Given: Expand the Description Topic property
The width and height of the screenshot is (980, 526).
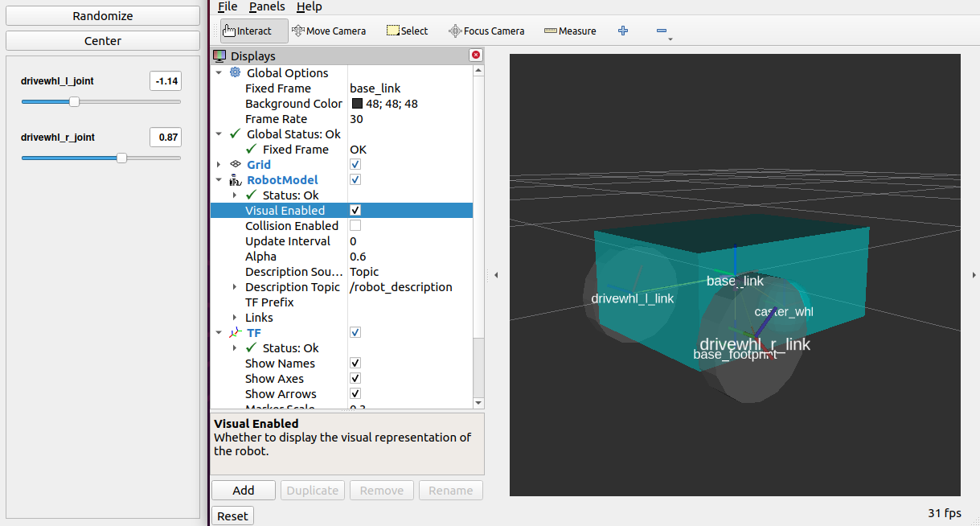Looking at the screenshot, I should (235, 287).
